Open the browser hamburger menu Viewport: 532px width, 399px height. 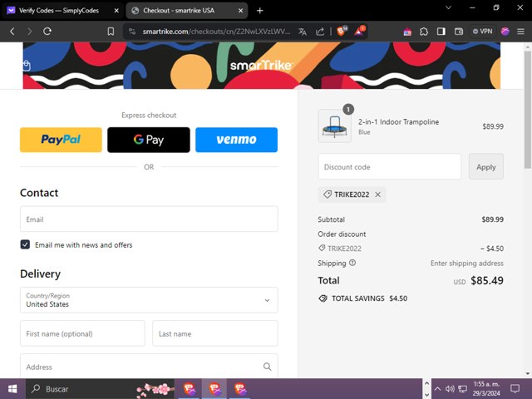pyautogui.click(x=521, y=32)
